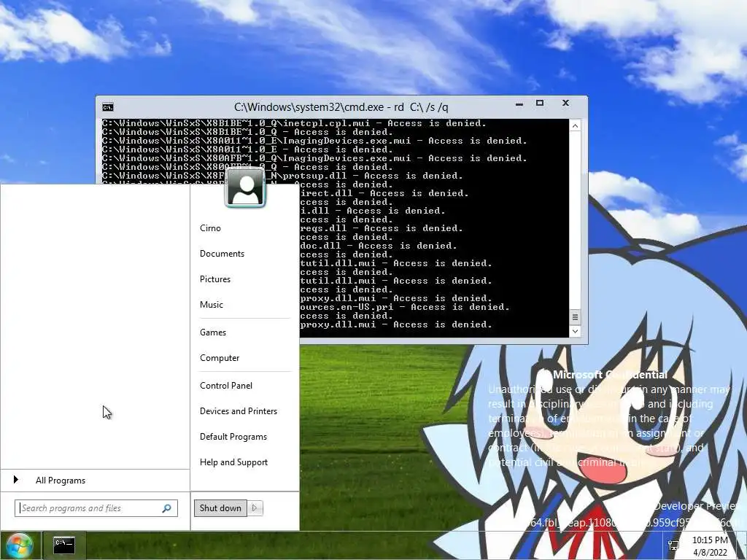Viewport: 747px width, 560px height.
Task: Open Games from the Start menu
Action: tap(213, 332)
